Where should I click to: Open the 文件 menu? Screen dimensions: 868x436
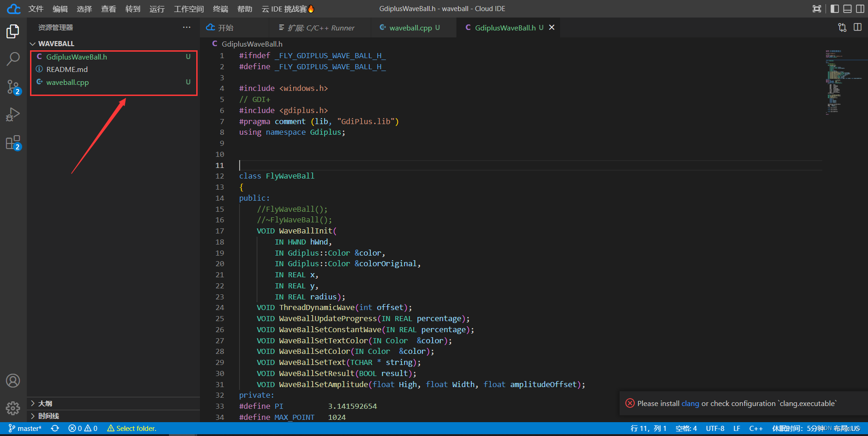(36, 9)
